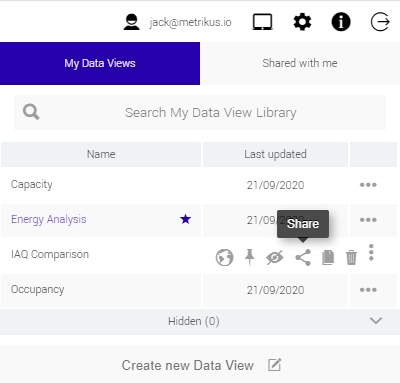Toggle the favorite star on Energy Analysis
Screen dimensions: 400x383
tap(185, 219)
